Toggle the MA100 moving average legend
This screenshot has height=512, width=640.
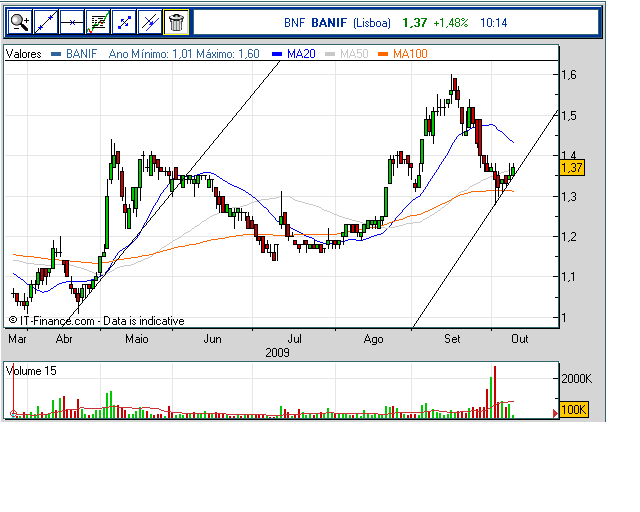tap(404, 53)
